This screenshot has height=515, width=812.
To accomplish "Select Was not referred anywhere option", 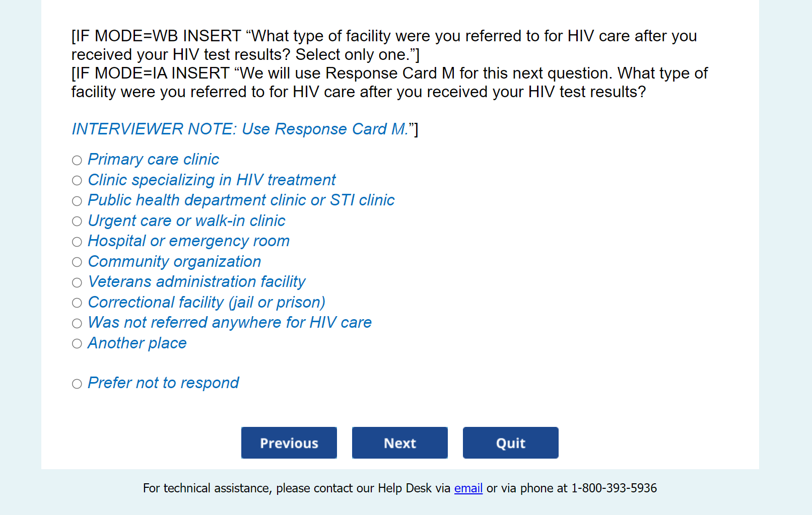I will pyautogui.click(x=77, y=324).
